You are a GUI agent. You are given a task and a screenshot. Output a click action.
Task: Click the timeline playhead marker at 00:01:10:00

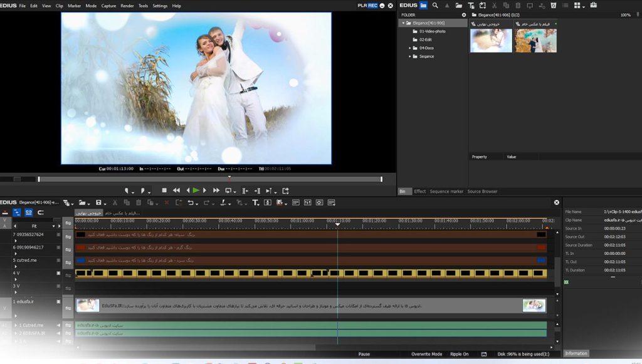tap(337, 224)
